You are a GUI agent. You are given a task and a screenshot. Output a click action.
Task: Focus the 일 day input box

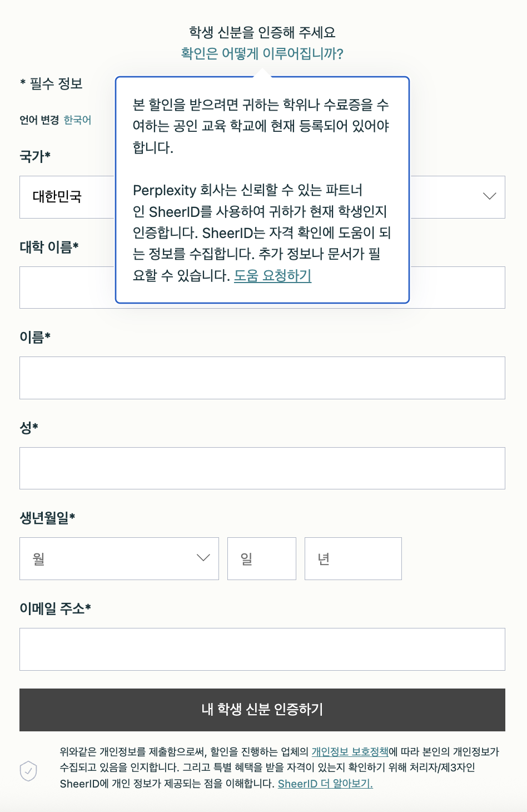pyautogui.click(x=261, y=558)
